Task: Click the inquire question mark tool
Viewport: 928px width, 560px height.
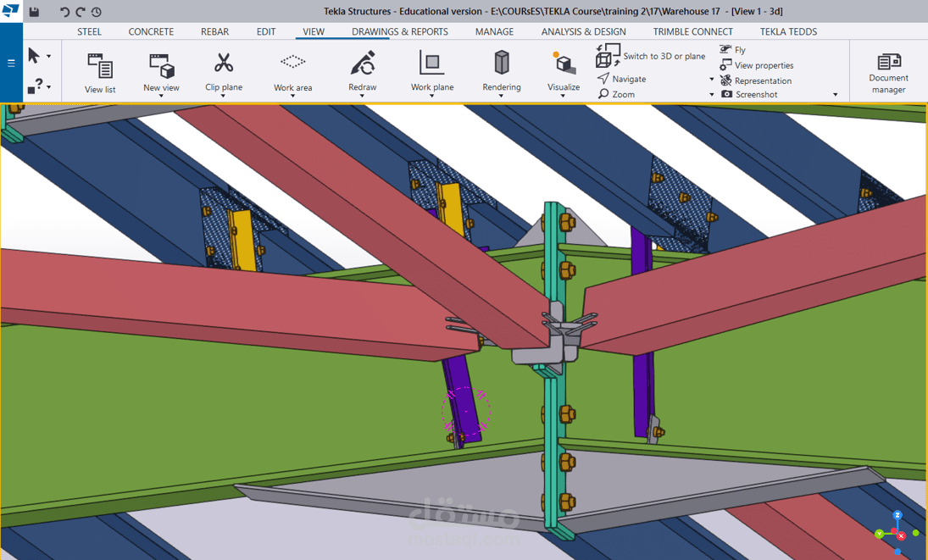Action: coord(35,86)
